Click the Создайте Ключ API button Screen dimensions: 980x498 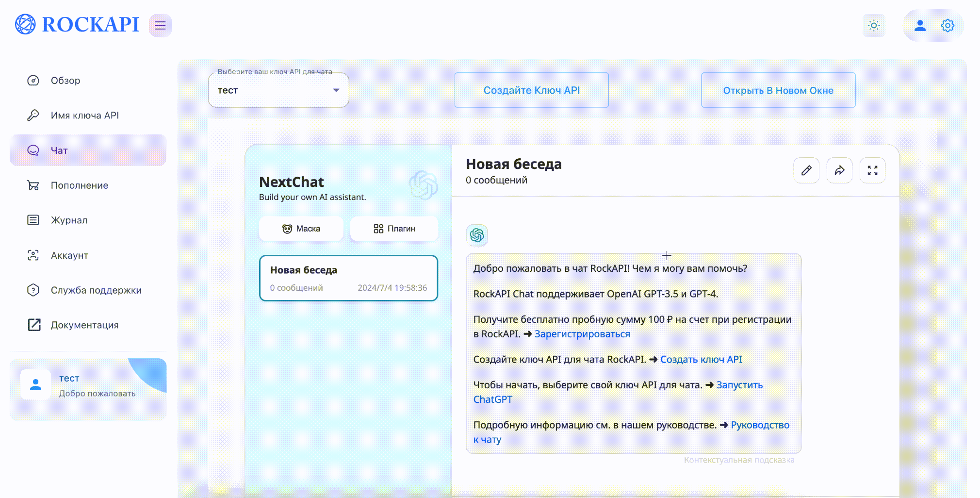click(531, 90)
